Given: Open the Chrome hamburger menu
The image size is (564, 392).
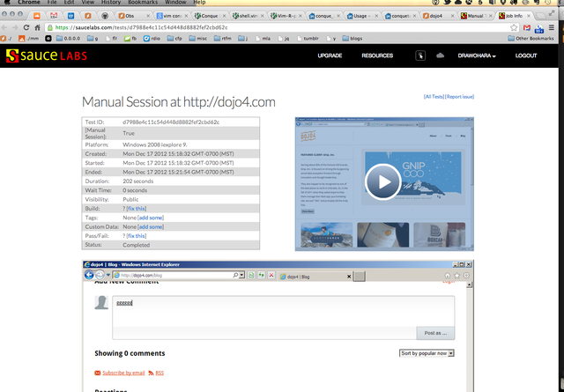Looking at the screenshot, I should click(552, 27).
